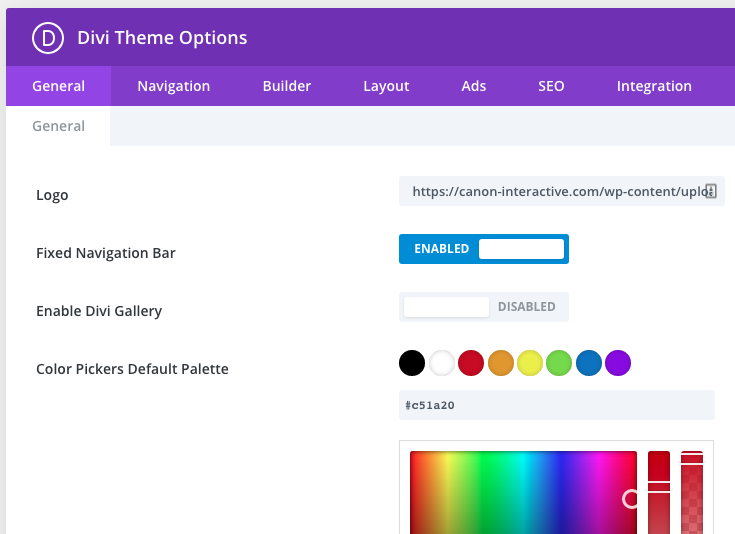Select the General sub-tab below the main tabs

click(59, 126)
